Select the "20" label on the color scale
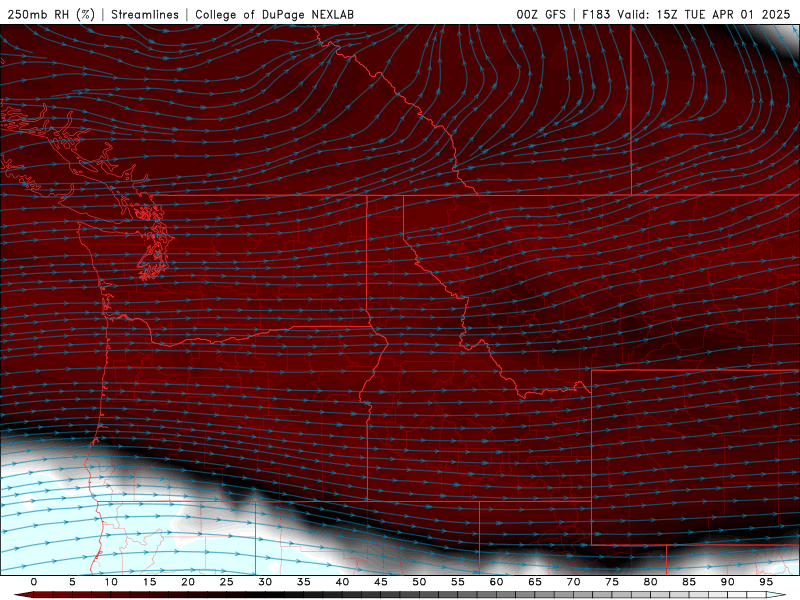Viewport: 800px width, 600px height. tap(188, 582)
